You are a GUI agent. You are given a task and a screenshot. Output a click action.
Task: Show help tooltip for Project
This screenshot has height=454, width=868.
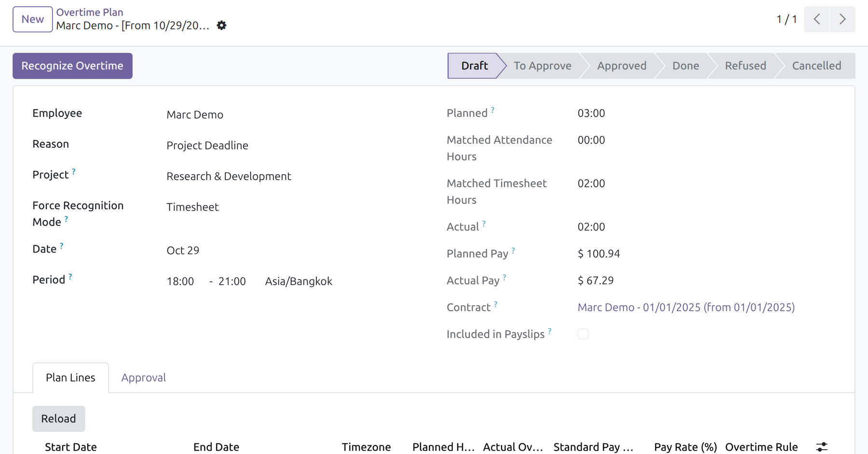[x=74, y=172]
